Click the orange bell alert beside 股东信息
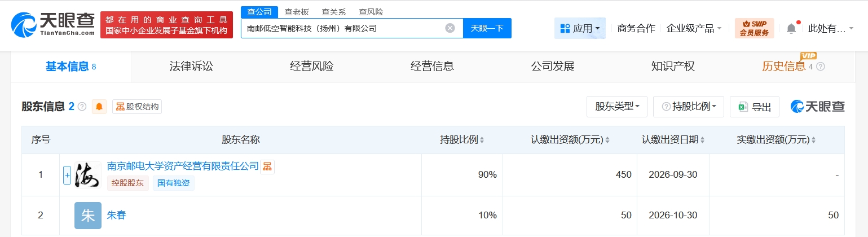This screenshot has width=868, height=237. point(99,107)
